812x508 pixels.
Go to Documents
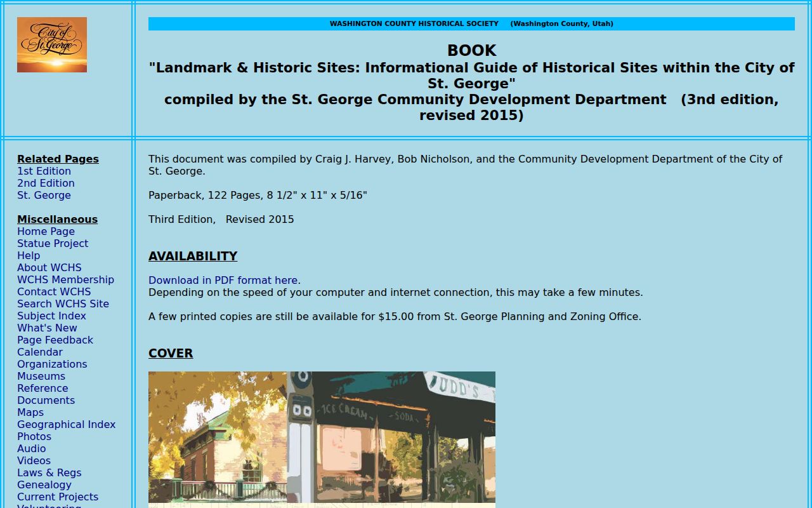coord(46,400)
